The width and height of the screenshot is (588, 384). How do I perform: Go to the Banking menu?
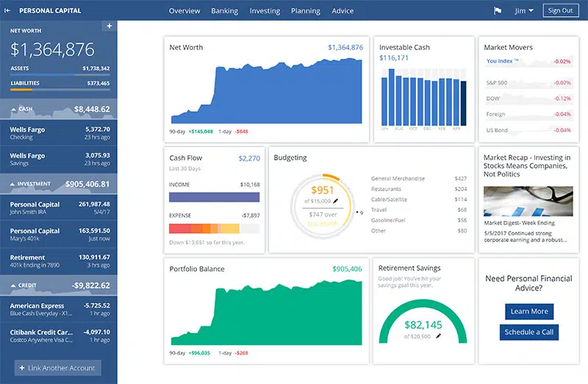click(x=224, y=11)
